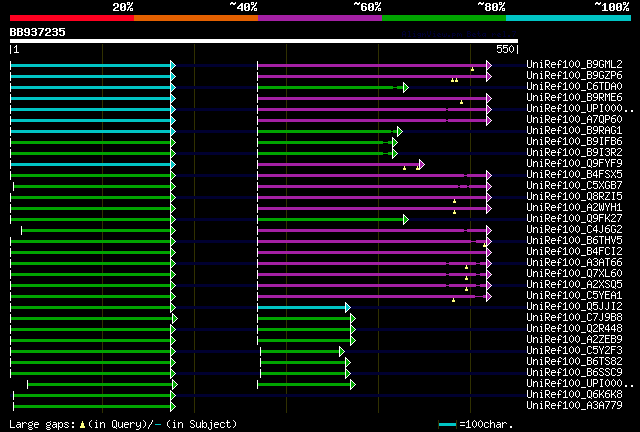The height and width of the screenshot is (432, 640).
Task: Select the UniRef100_Q6K6K8 label
Action: point(574,395)
